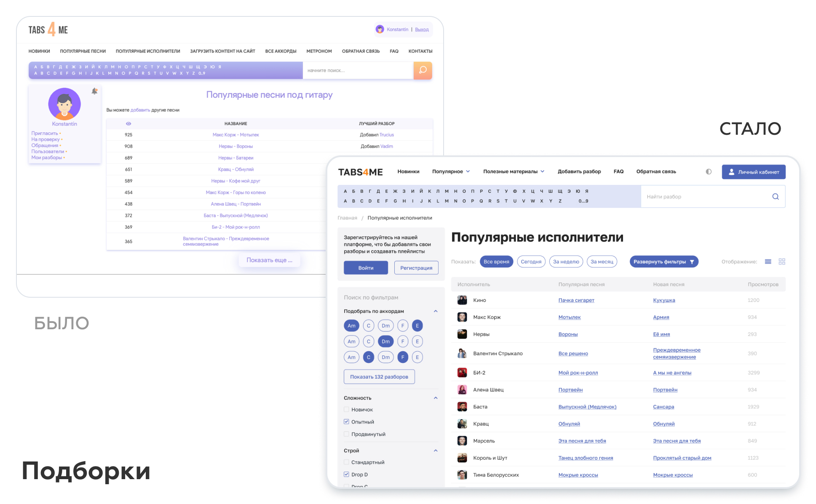
Task: Open the Кукушка new song link
Action: 664,300
